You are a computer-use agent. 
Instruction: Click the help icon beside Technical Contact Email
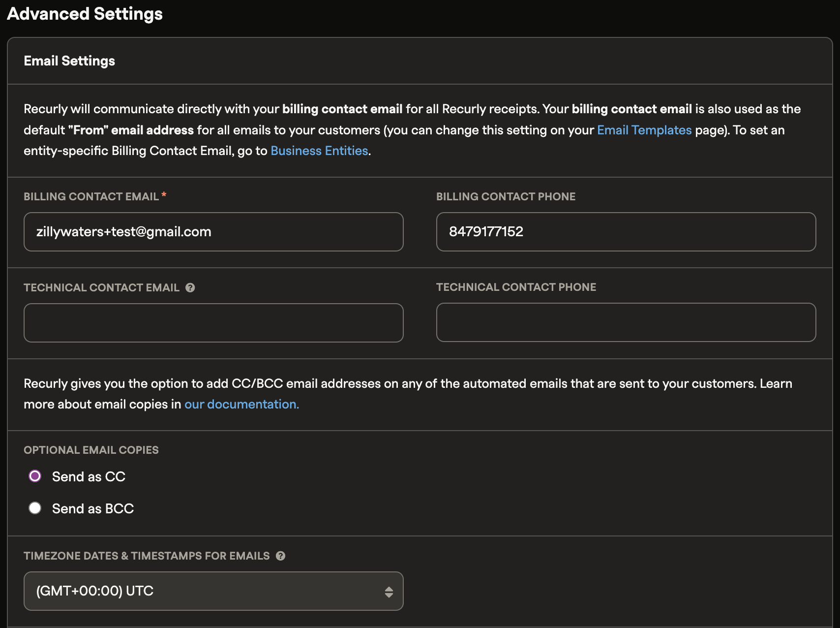(190, 288)
